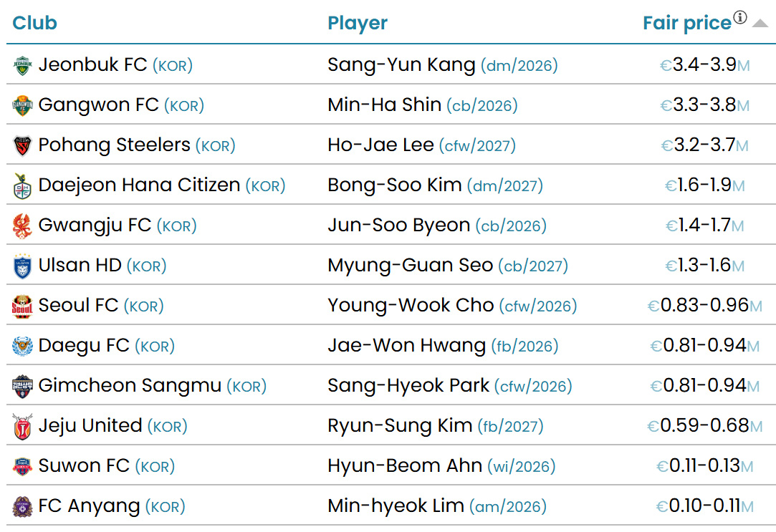
Task: Click the Gwangju FC phoenix crest icon
Action: pyautogui.click(x=22, y=226)
